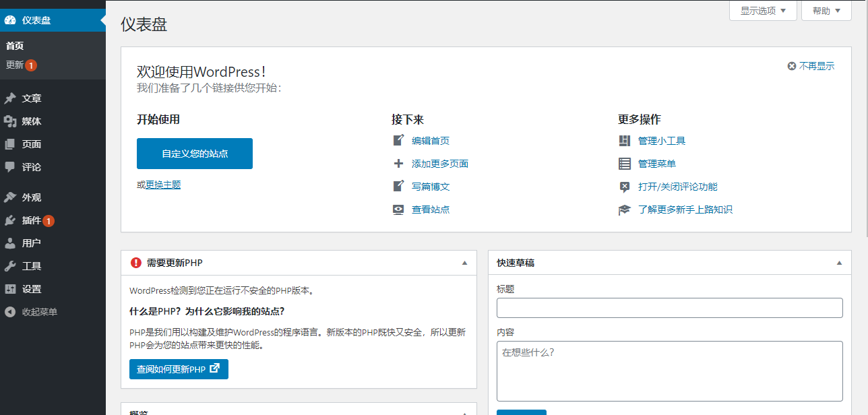Open the 首页 submenu item
The height and width of the screenshot is (415, 868).
coord(15,46)
